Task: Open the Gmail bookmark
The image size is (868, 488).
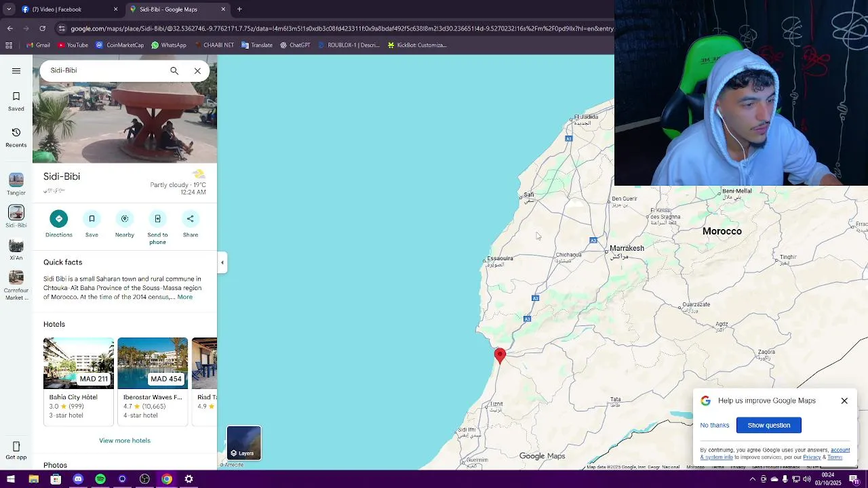Action: (38, 45)
